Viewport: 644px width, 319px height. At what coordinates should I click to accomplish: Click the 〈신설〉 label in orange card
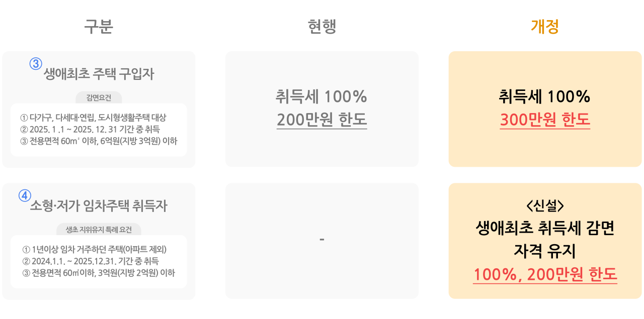545,206
